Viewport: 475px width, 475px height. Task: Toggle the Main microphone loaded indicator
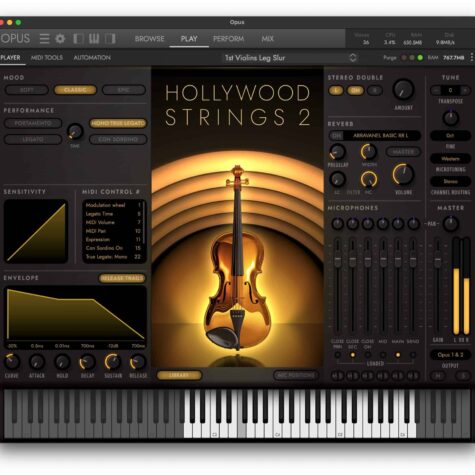[398, 355]
